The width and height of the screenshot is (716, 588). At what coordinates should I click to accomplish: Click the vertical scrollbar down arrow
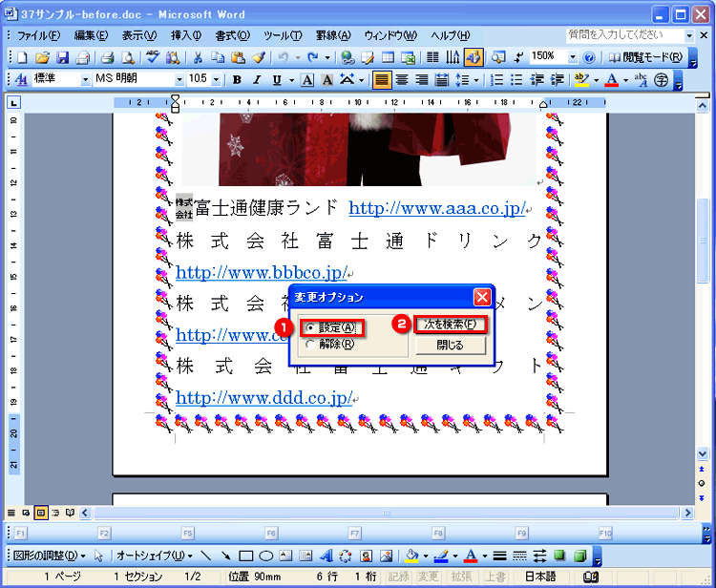703,453
